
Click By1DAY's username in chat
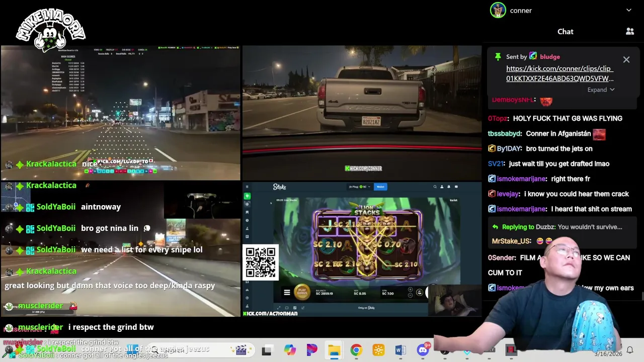click(x=509, y=148)
